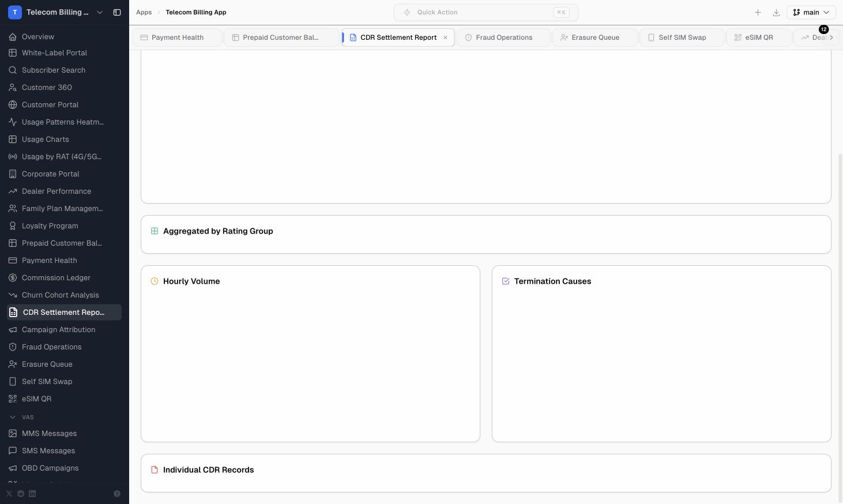The height and width of the screenshot is (504, 843).
Task: Show more tabs with right chevron
Action: [831, 37]
